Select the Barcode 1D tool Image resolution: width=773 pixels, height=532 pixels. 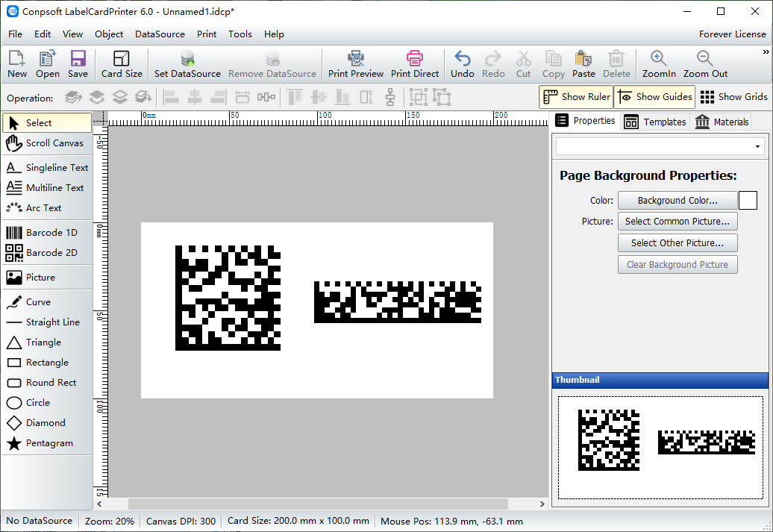click(47, 232)
